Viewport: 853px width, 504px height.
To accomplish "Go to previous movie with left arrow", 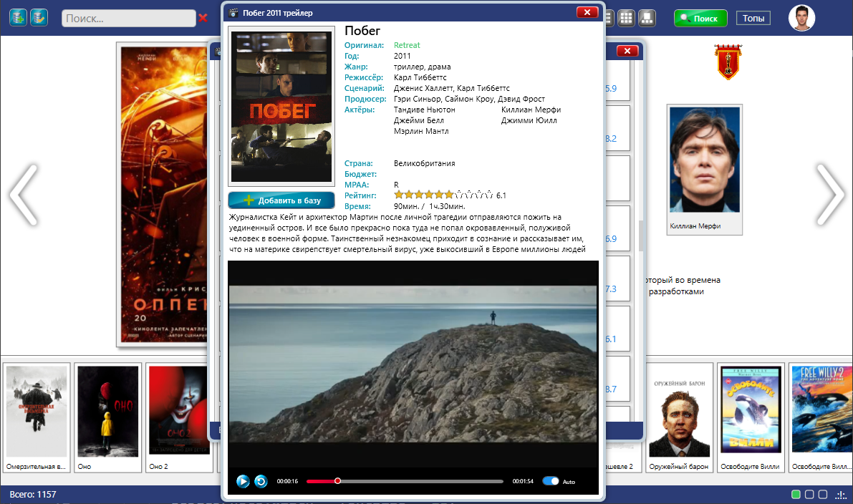I will click(24, 195).
